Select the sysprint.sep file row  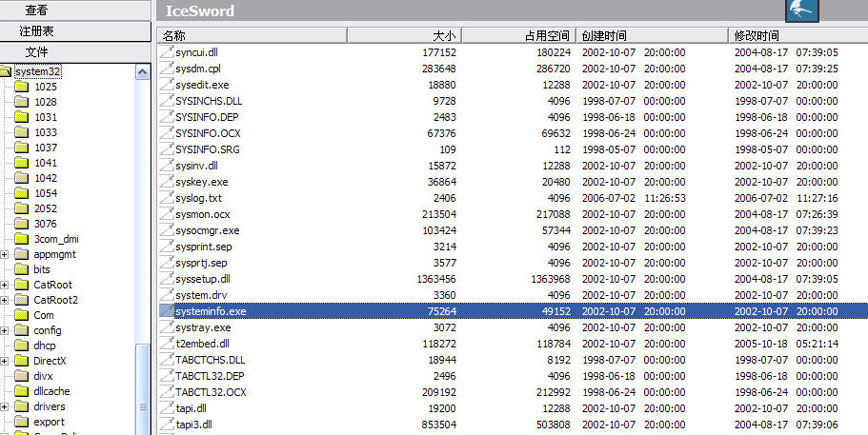point(513,247)
